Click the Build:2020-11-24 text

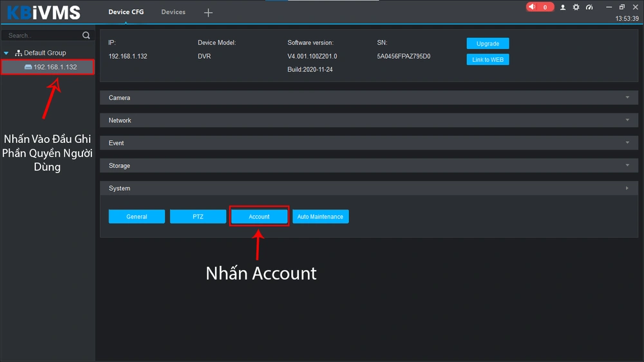tap(310, 70)
